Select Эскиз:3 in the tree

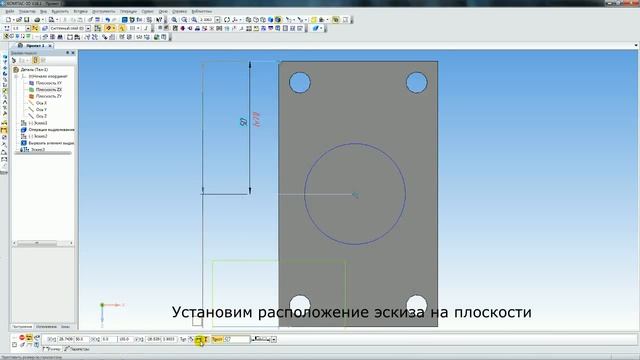[x=38, y=150]
